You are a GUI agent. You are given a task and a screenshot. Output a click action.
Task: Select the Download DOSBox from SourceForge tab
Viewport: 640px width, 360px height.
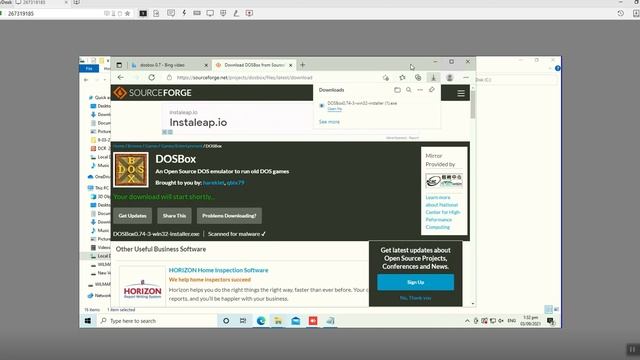pos(253,65)
